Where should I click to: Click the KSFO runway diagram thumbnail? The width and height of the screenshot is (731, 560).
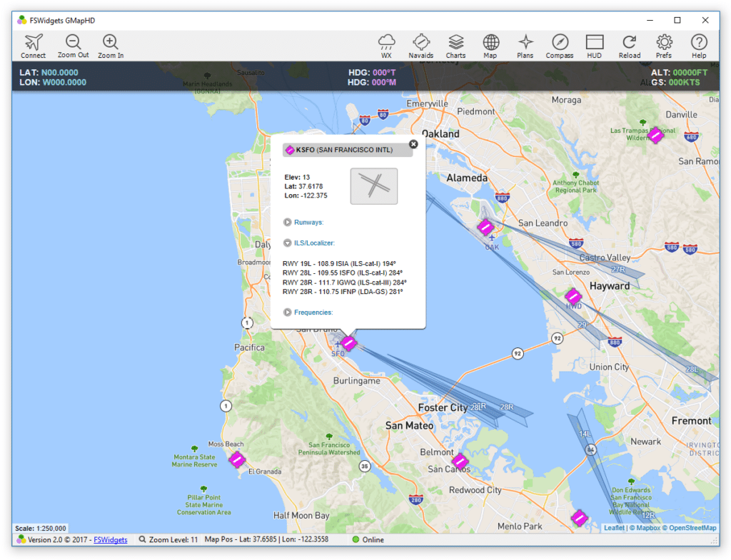coord(373,185)
